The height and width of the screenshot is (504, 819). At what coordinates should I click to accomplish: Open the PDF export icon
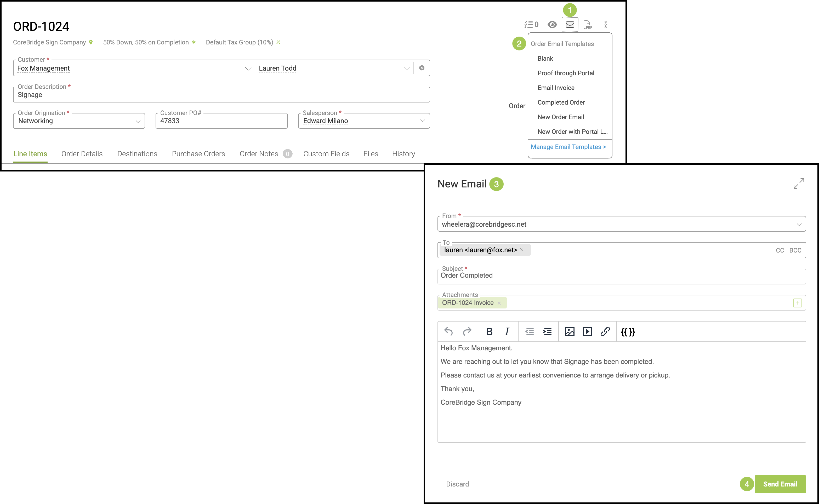click(587, 25)
